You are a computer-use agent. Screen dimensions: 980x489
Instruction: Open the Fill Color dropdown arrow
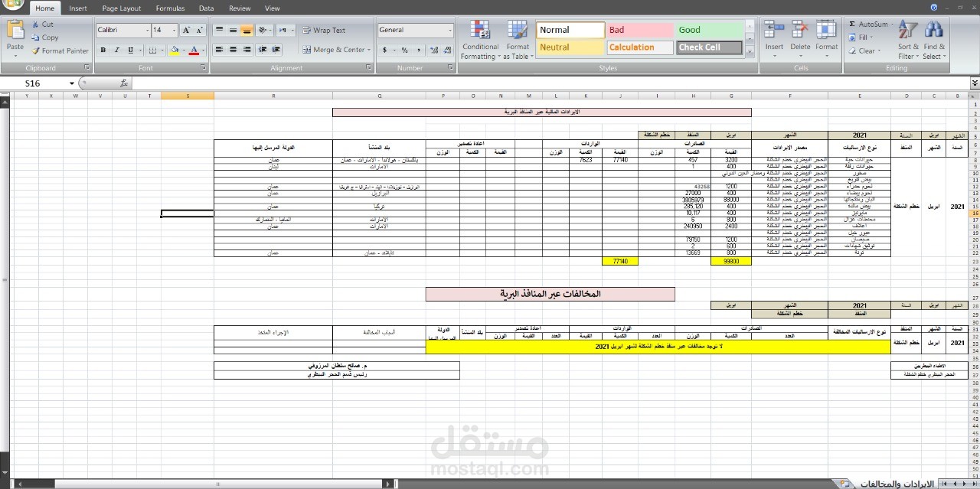point(182,51)
